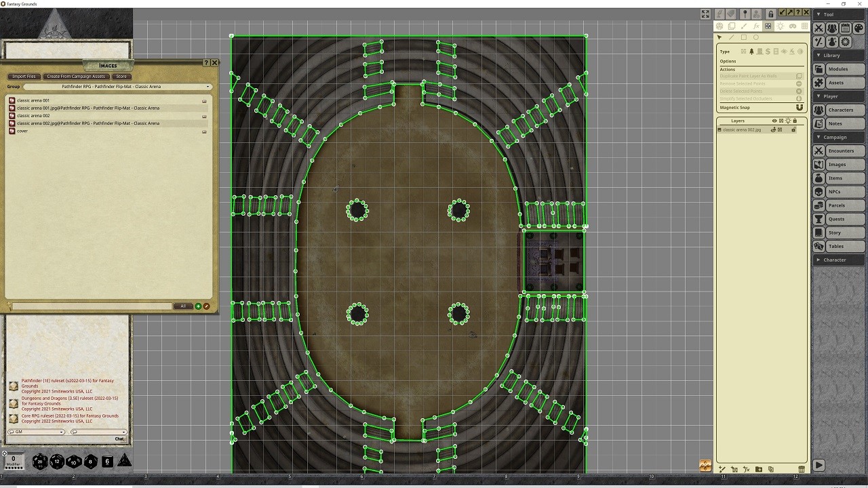Open the calendar tool in the sidebar
This screenshot has height=488, width=868.
coord(846,28)
